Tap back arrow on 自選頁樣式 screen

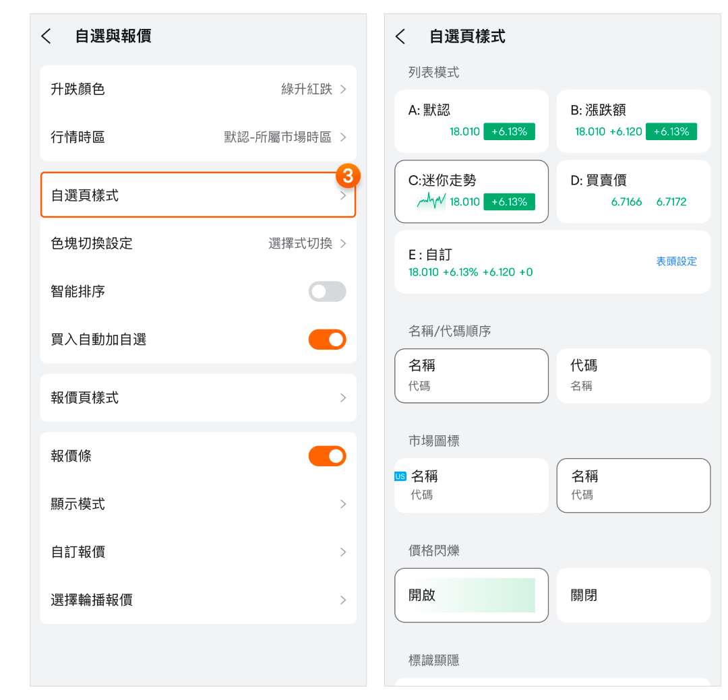400,36
